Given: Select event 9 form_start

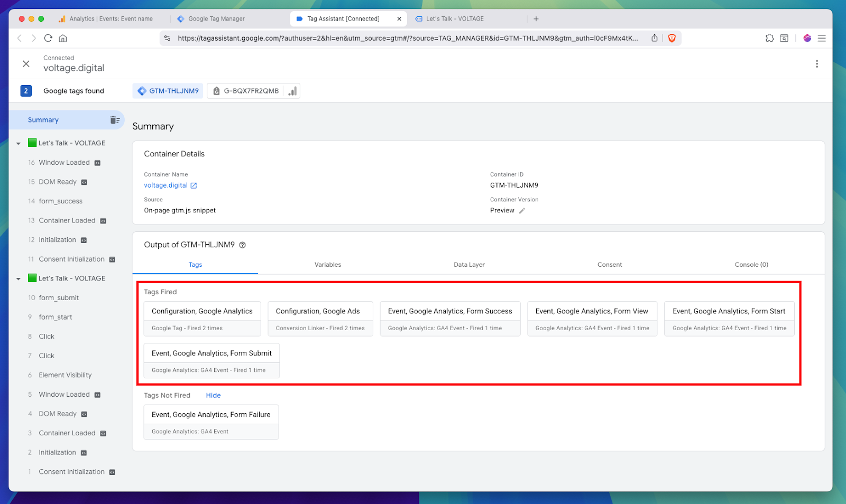Looking at the screenshot, I should 55,318.
